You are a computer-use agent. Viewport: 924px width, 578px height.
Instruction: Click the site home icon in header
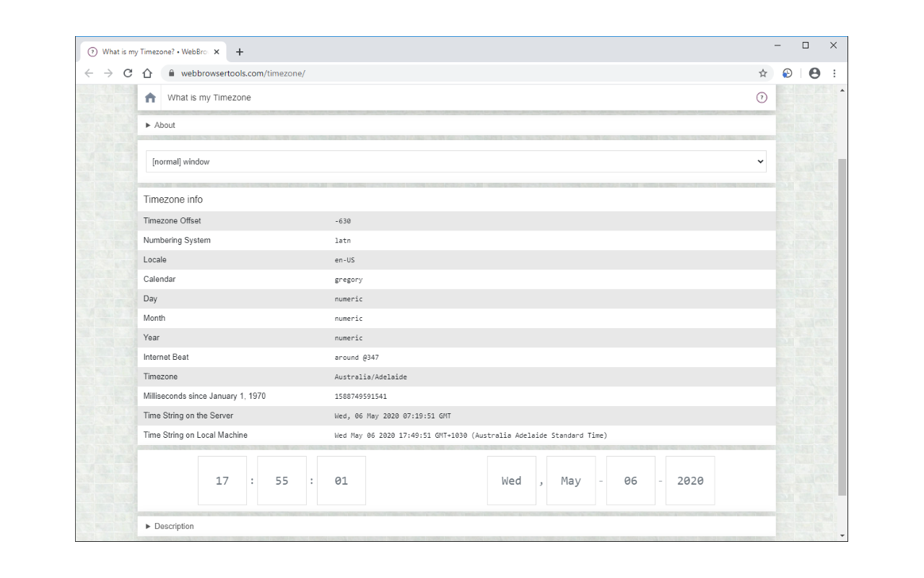(150, 98)
